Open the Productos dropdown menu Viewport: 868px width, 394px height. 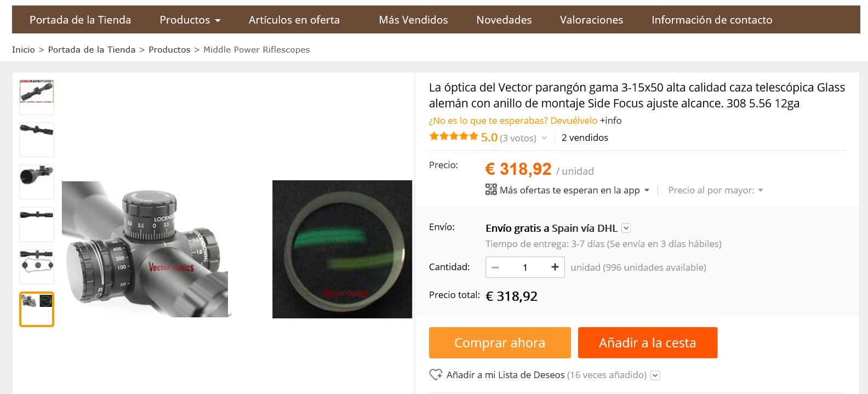pos(190,20)
